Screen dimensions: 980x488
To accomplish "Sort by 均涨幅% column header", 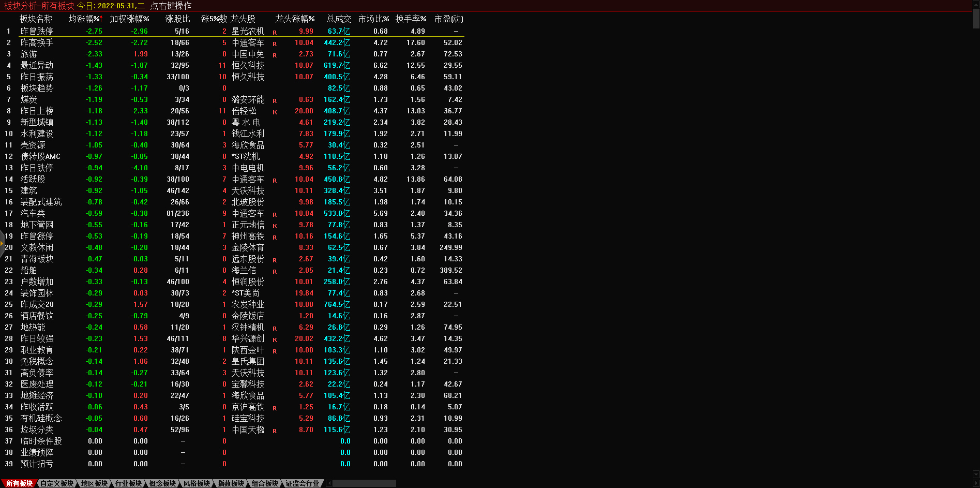I will click(85, 19).
